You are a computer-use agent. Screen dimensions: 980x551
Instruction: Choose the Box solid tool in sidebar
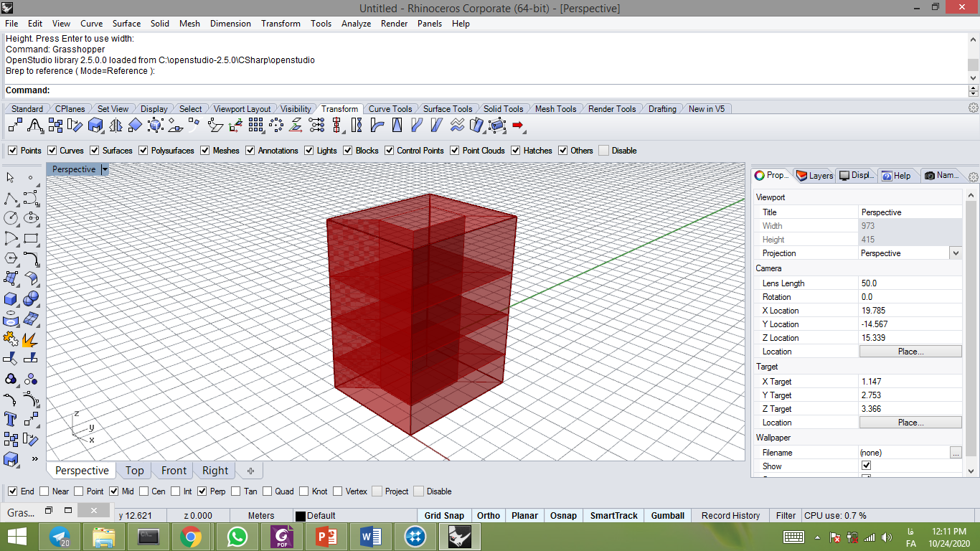[11, 298]
